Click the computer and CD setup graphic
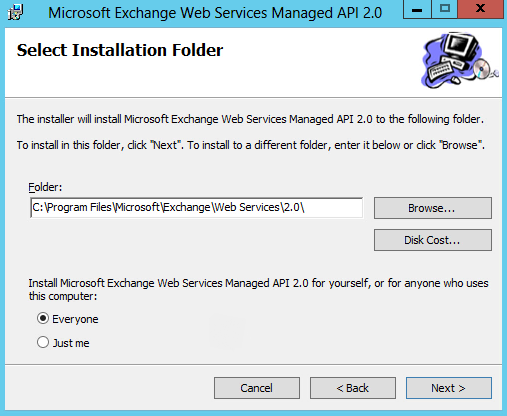 460,60
